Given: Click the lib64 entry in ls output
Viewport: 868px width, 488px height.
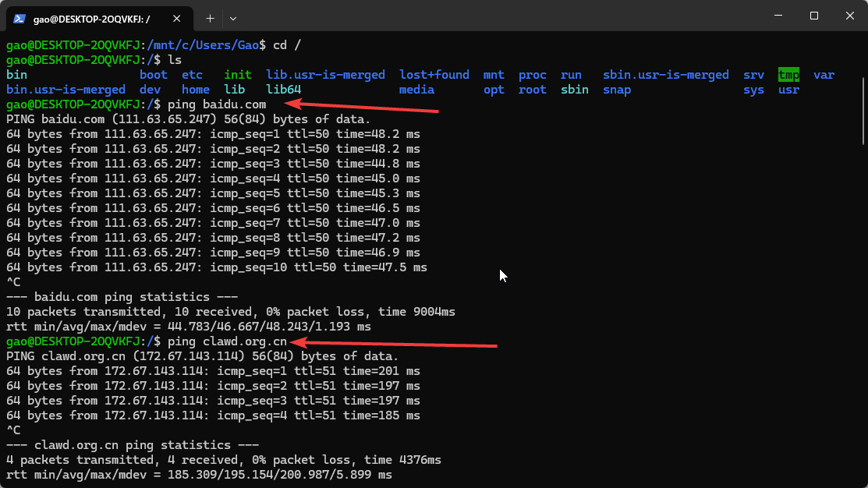Looking at the screenshot, I should pos(283,90).
